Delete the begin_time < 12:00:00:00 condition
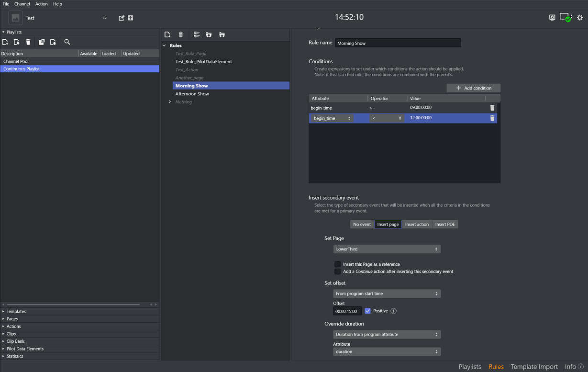The height and width of the screenshot is (372, 588). [492, 118]
